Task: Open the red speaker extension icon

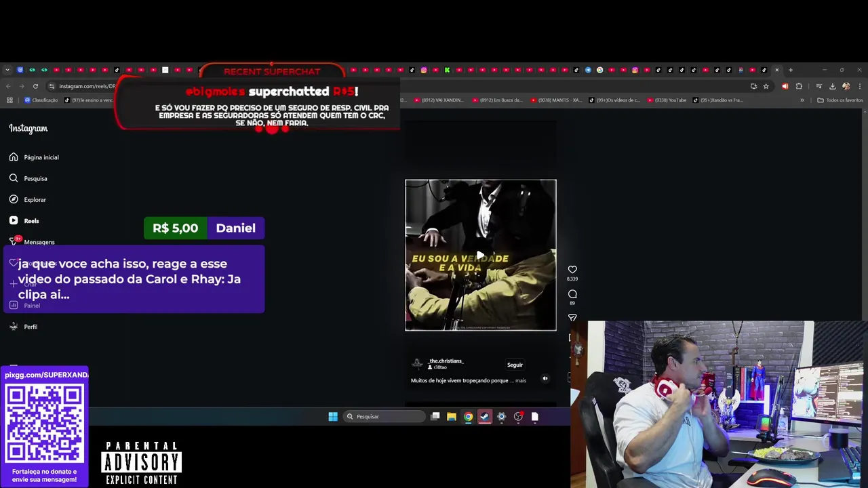Action: (x=785, y=86)
